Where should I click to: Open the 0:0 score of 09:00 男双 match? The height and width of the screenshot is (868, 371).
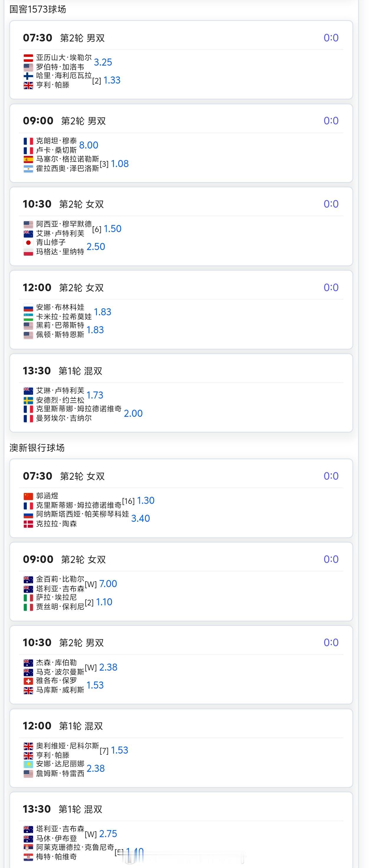(331, 121)
